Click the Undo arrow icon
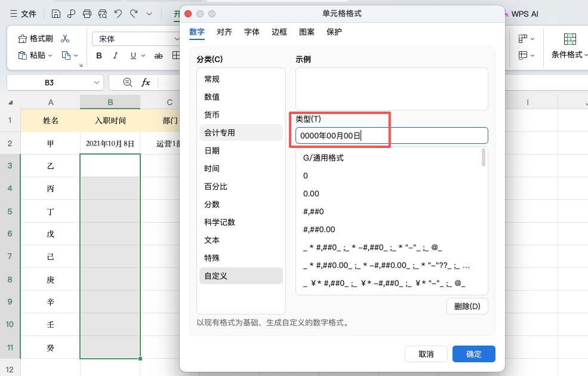 pos(118,14)
